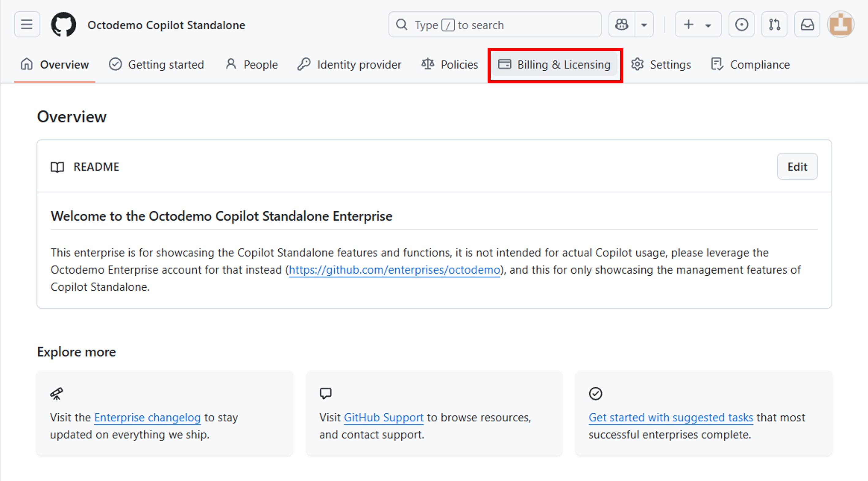Image resolution: width=868 pixels, height=481 pixels.
Task: Open the Issues icon in header
Action: click(741, 25)
